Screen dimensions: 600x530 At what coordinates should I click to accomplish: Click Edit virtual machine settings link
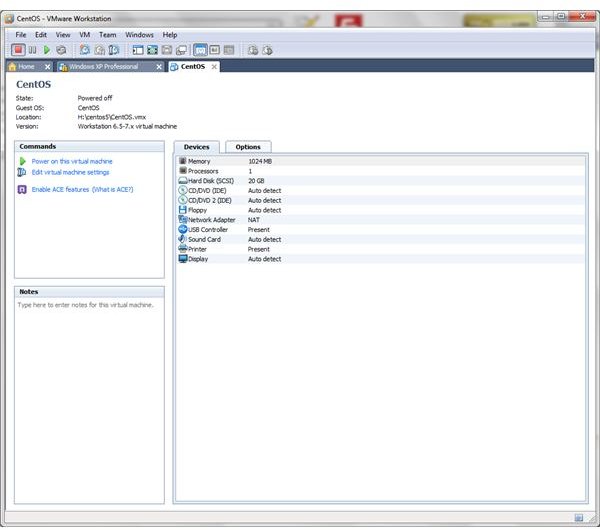tap(70, 172)
